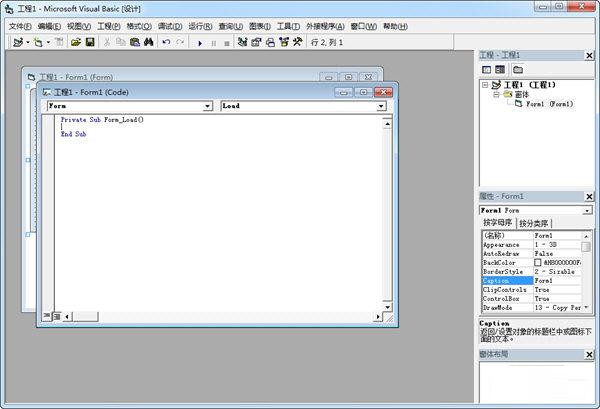Click View Code icon in project panel

point(486,70)
